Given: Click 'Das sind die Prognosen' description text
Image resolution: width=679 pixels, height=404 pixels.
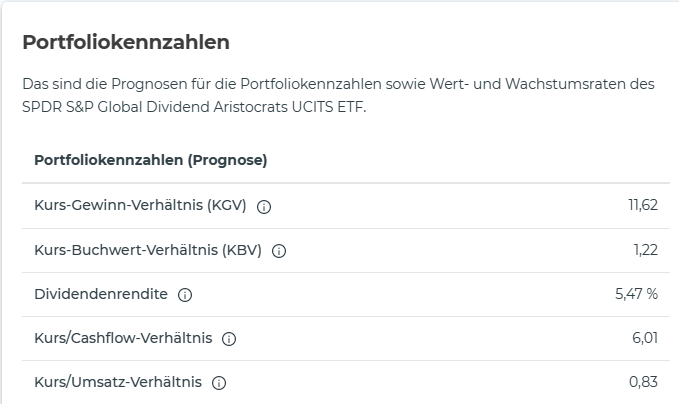Looking at the screenshot, I should (x=100, y=84).
